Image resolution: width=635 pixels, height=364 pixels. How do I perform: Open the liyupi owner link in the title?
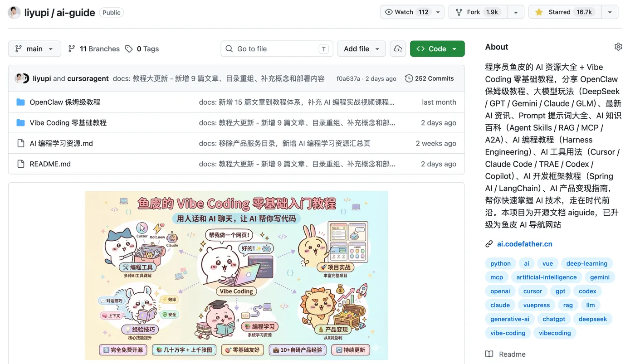[x=36, y=12]
